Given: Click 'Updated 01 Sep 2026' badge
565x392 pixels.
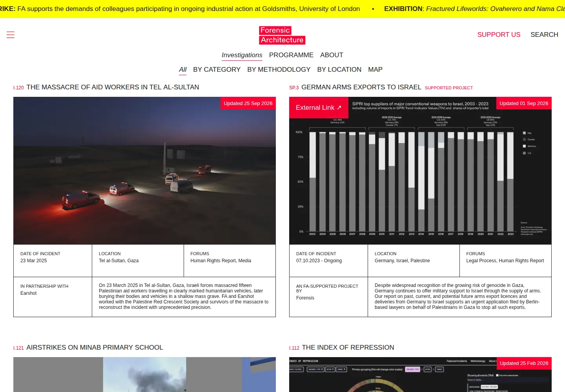Looking at the screenshot, I should tap(524, 103).
